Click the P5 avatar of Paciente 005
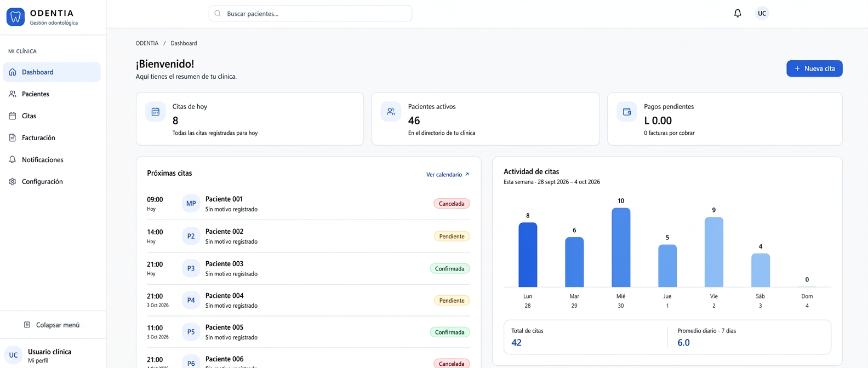868x368 pixels. (191, 332)
